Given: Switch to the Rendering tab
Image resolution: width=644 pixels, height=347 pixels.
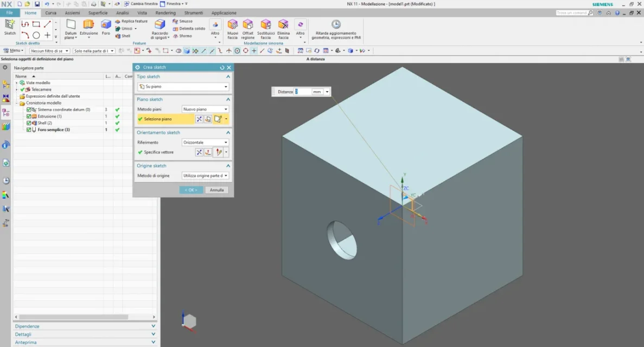Looking at the screenshot, I should click(165, 12).
